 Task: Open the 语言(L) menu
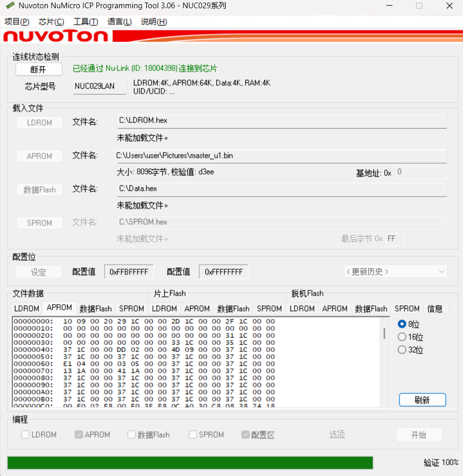coord(119,22)
